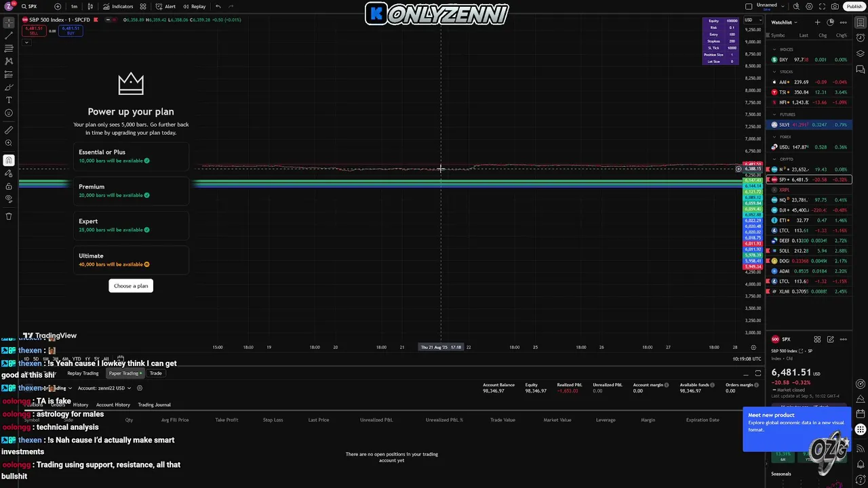Screen dimensions: 868x488
Task: Open chats icon in right sidebar
Action: pyautogui.click(x=860, y=69)
